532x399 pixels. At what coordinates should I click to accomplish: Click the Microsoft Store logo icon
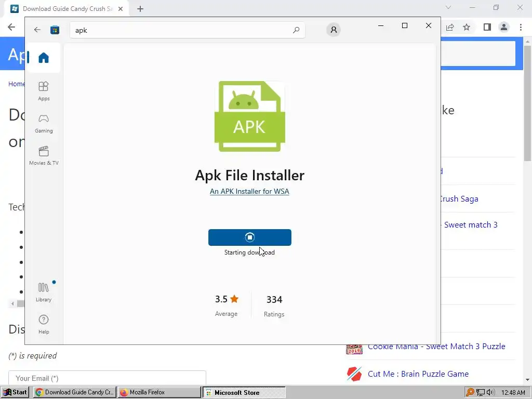pyautogui.click(x=55, y=30)
